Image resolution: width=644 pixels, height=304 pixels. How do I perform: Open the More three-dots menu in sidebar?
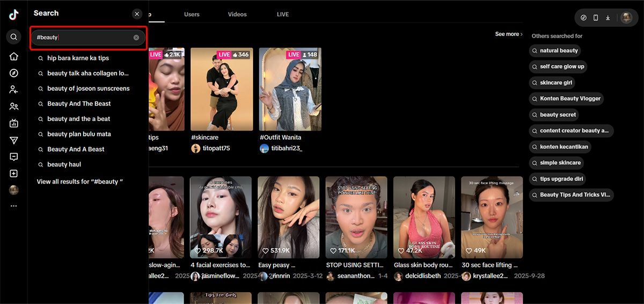14,206
